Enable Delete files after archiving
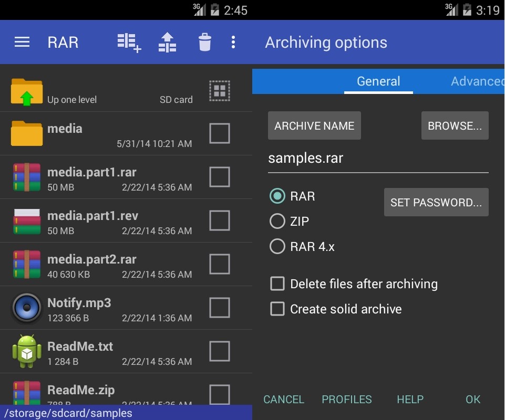Screen dimensions: 505x420 [277, 284]
